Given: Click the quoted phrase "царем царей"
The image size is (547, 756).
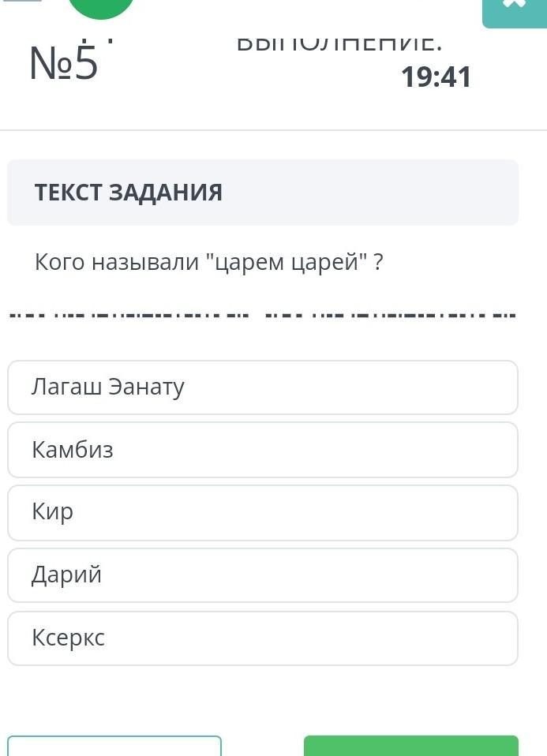Looking at the screenshot, I should click(287, 262).
